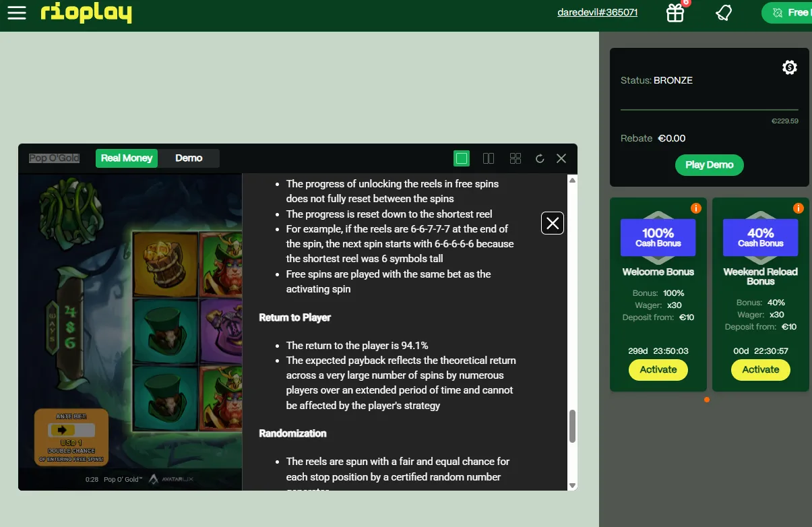This screenshot has height=527, width=812.
Task: Reload the game with refresh icon
Action: point(540,158)
